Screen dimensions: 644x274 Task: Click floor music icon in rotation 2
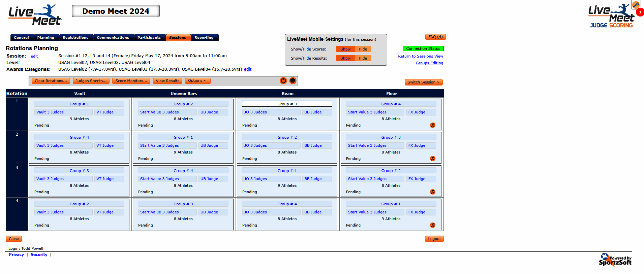(x=433, y=159)
